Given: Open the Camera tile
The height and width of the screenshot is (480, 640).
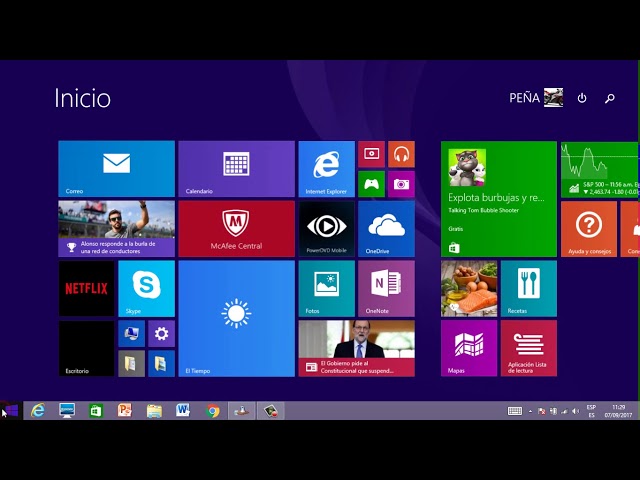Looking at the screenshot, I should (x=401, y=184).
